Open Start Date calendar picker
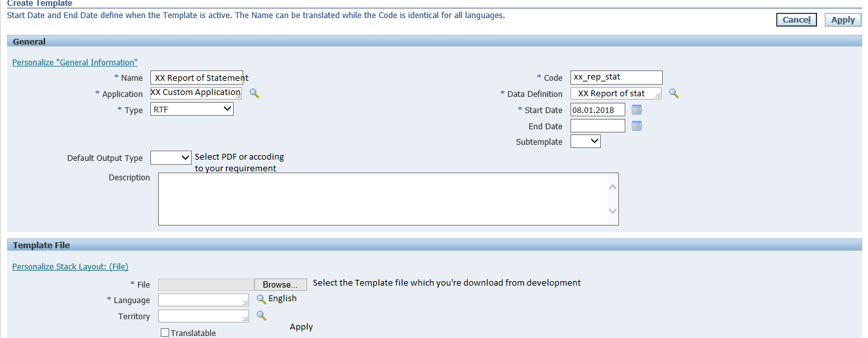The height and width of the screenshot is (338, 868). point(636,110)
